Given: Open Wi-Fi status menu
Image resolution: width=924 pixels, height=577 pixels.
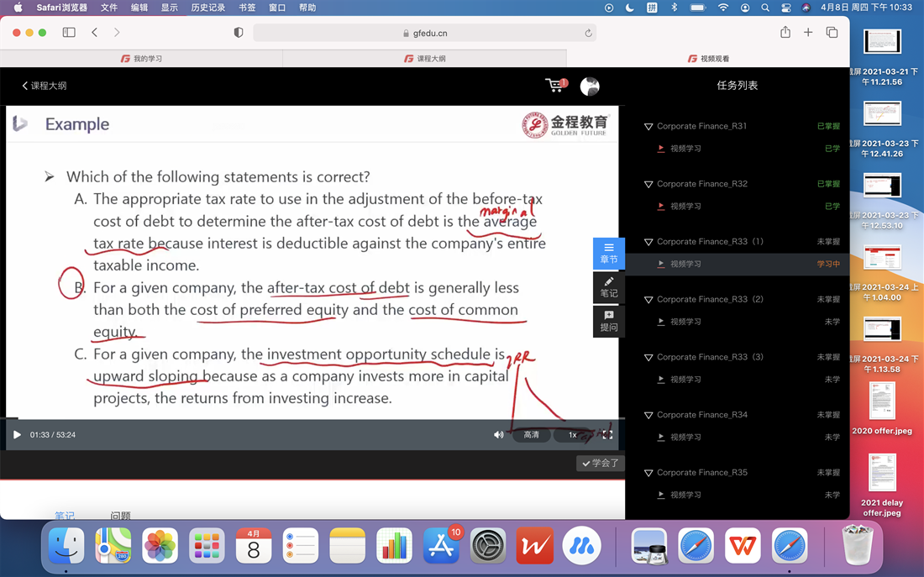Looking at the screenshot, I should (x=723, y=8).
